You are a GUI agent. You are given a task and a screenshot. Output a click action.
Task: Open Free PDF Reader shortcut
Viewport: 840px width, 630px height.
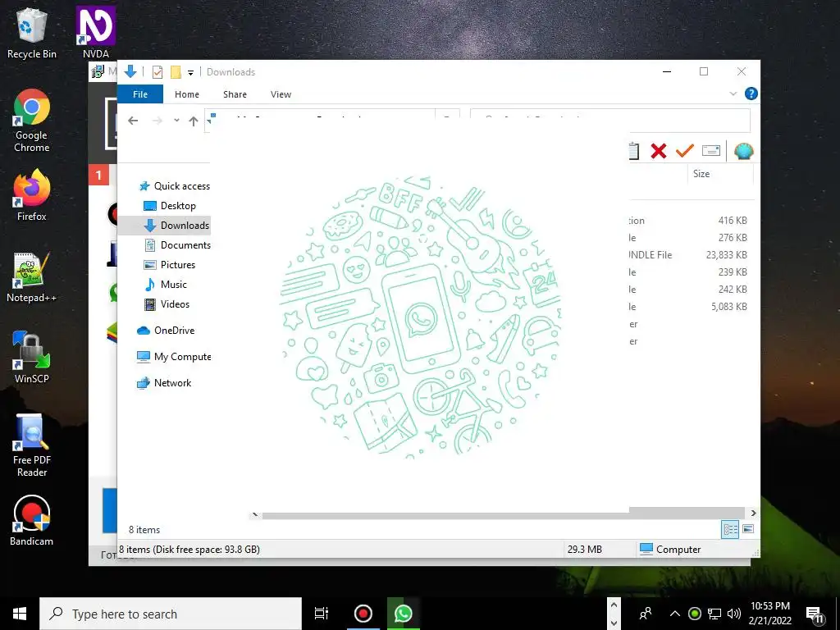pyautogui.click(x=32, y=445)
